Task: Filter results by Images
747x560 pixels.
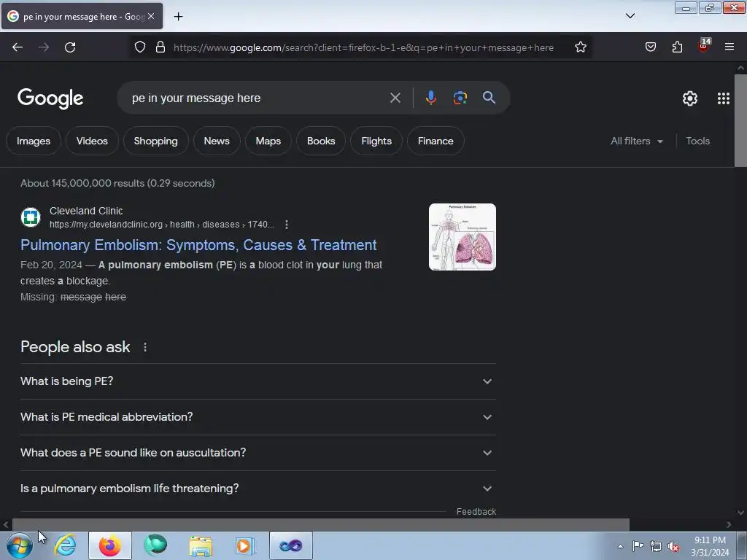Action: (x=34, y=141)
